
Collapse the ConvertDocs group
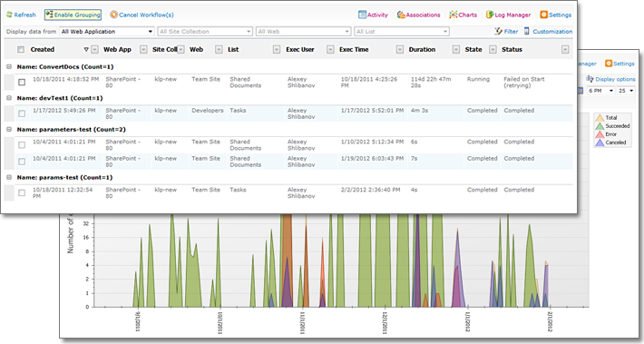[9, 66]
